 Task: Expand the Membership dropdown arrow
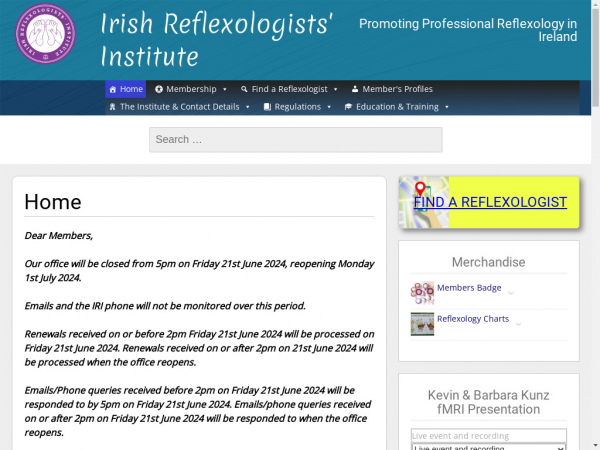click(x=225, y=90)
